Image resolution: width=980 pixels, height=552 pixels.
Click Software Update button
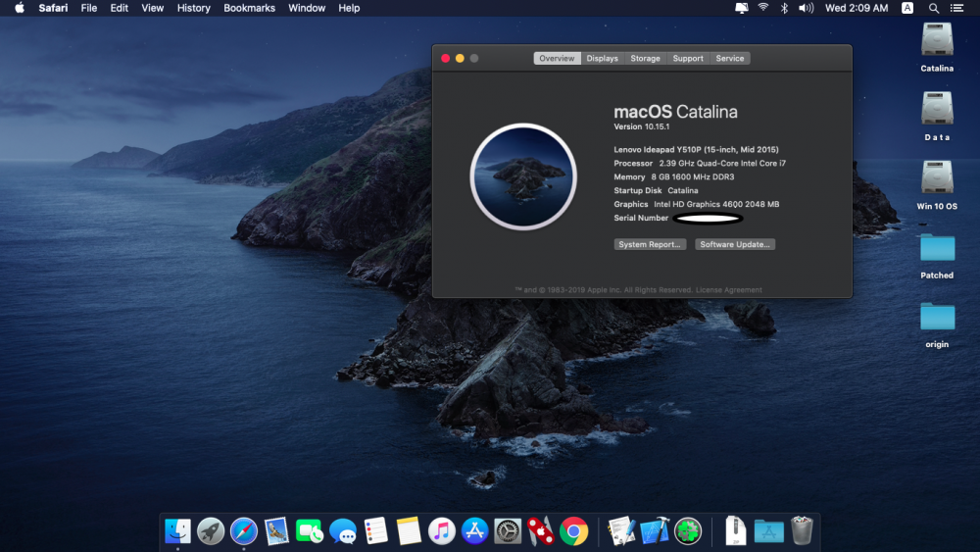735,244
